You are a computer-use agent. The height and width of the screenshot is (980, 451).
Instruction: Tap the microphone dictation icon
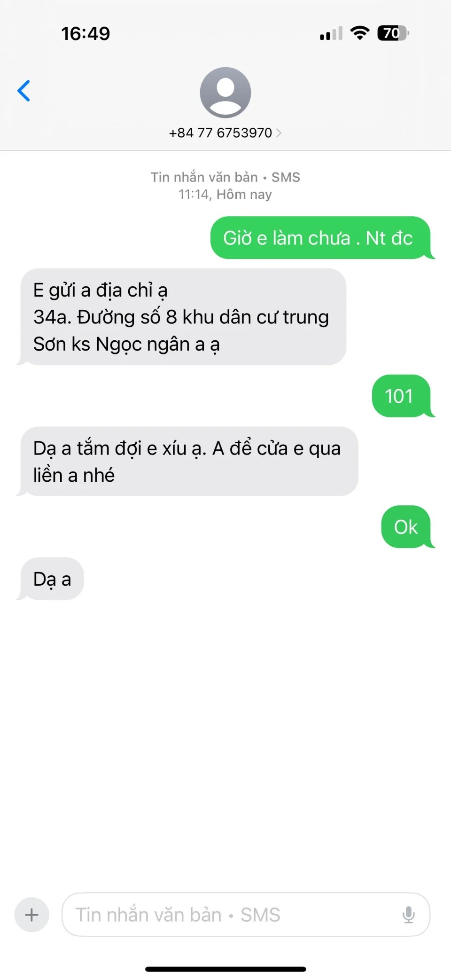click(408, 915)
